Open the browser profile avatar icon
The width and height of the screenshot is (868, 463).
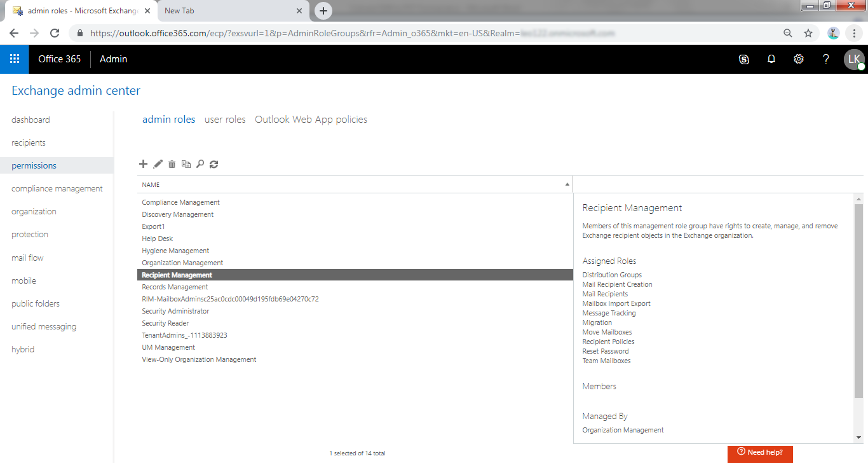click(x=834, y=33)
